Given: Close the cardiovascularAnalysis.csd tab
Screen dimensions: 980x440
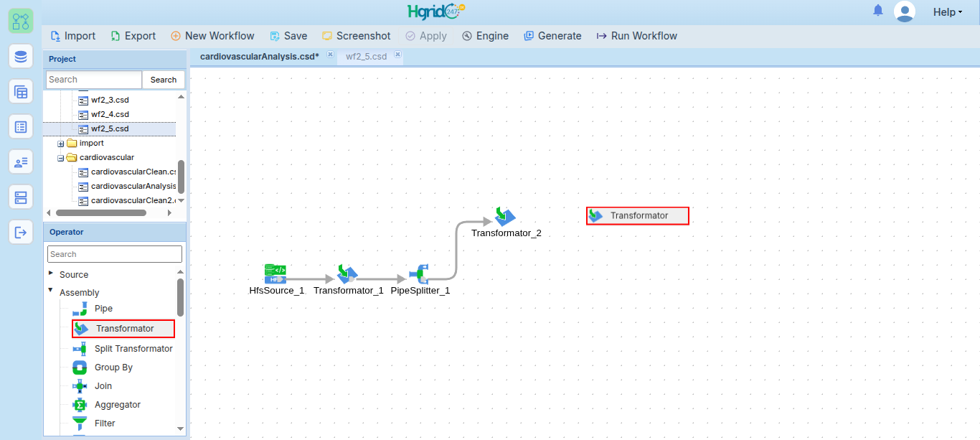Looking at the screenshot, I should pyautogui.click(x=330, y=55).
